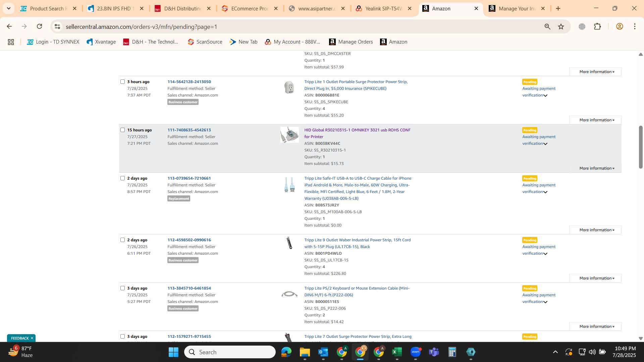Expand More information for P222-006 order
This screenshot has height=362, width=644.
pyautogui.click(x=595, y=326)
